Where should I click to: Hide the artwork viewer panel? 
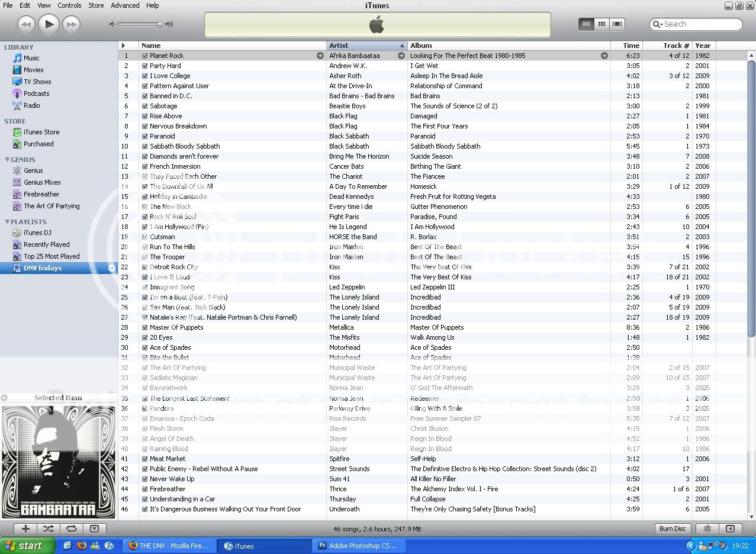click(x=94, y=529)
